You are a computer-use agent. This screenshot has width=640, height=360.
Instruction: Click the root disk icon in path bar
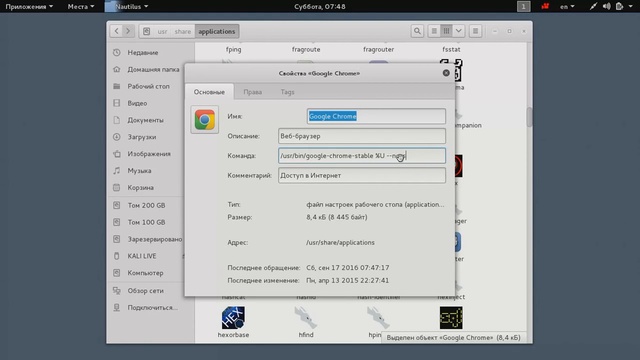[147, 31]
